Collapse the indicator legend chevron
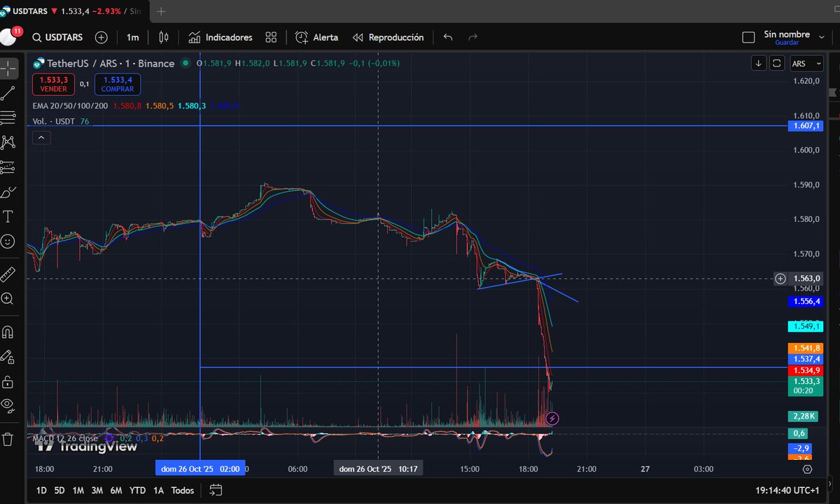 pyautogui.click(x=41, y=138)
